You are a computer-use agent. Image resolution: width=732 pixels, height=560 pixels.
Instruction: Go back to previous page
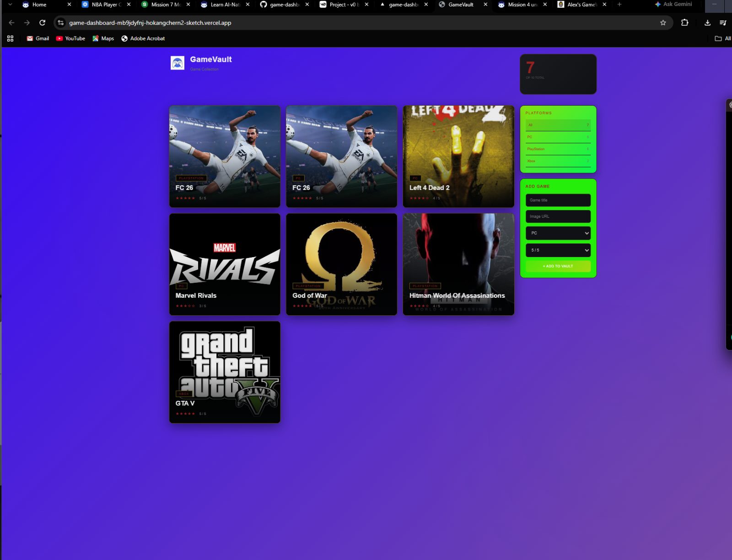click(11, 22)
